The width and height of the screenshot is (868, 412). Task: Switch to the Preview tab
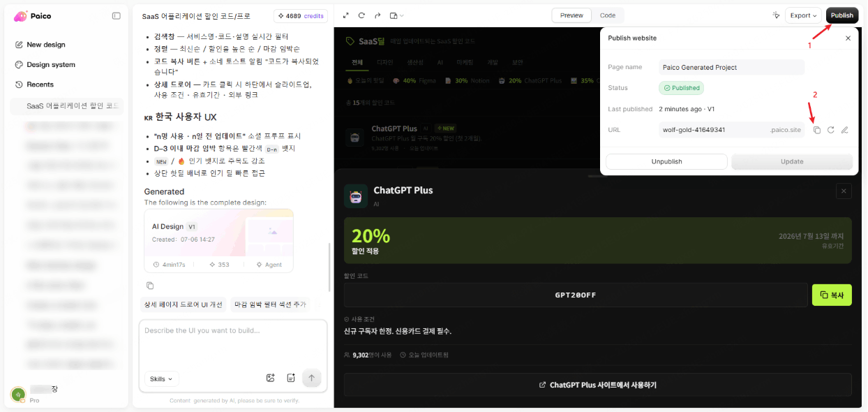(x=571, y=15)
